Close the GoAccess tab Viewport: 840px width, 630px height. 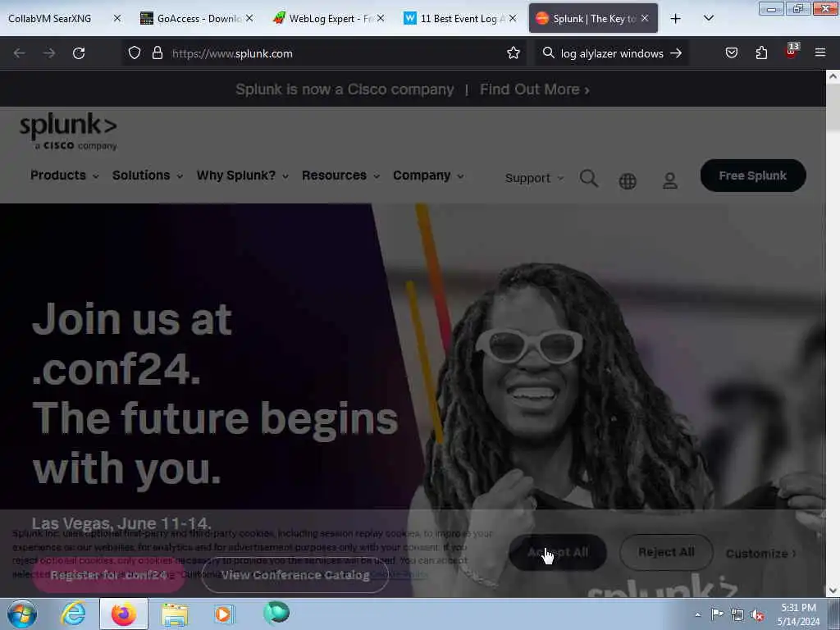coord(249,19)
